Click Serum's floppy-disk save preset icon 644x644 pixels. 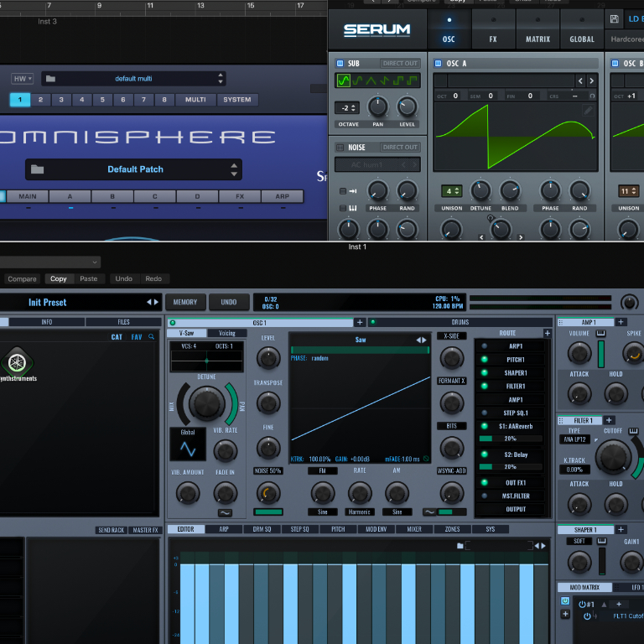[614, 19]
